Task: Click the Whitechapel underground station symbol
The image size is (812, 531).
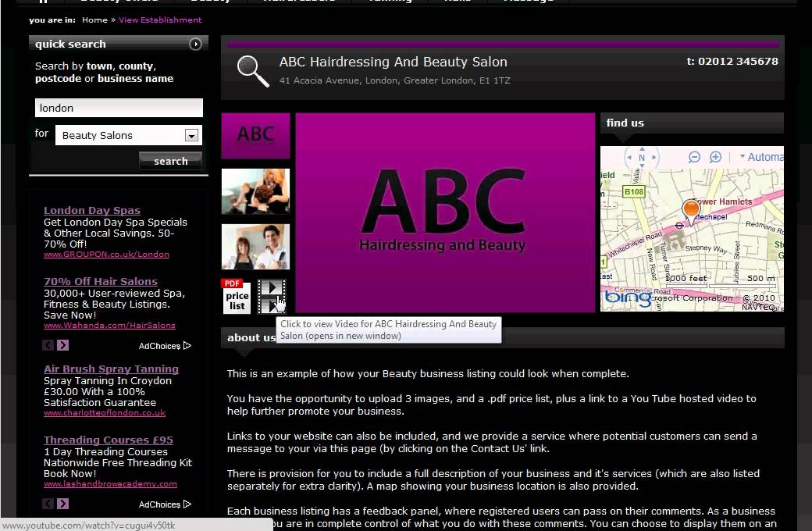Action: [x=679, y=226]
